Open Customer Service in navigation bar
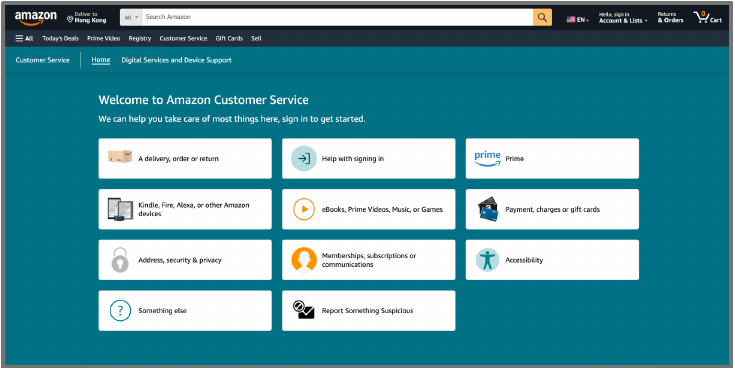735x368 pixels. coord(183,38)
